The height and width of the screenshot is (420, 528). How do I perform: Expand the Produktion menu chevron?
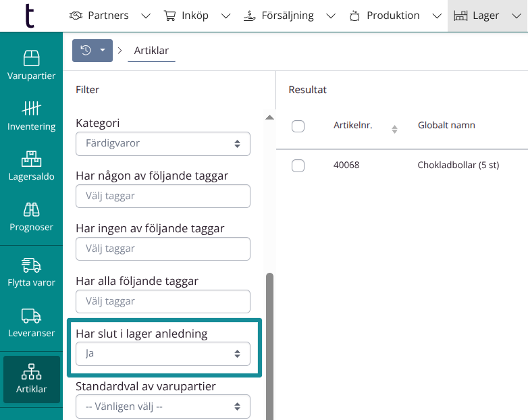(x=437, y=16)
